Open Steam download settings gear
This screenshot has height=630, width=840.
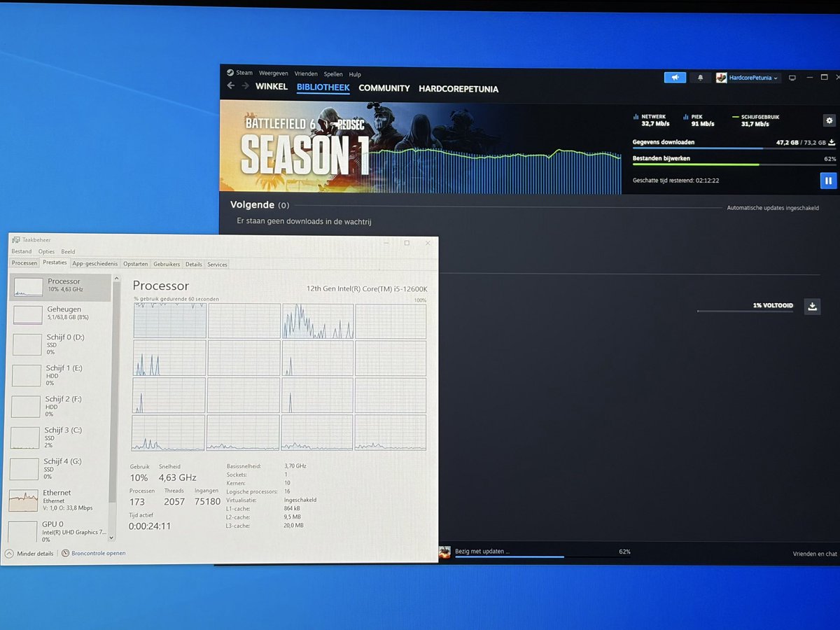pos(829,120)
